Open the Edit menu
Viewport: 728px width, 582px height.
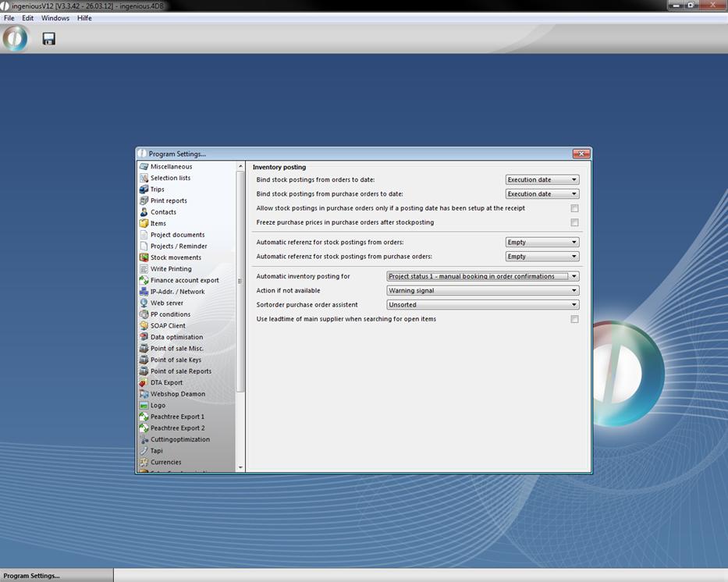[27, 18]
